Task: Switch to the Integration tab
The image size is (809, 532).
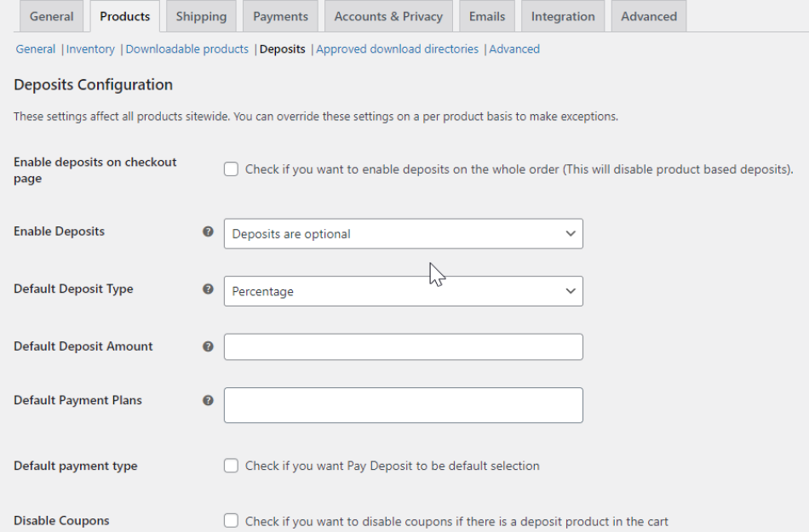Action: coord(562,15)
